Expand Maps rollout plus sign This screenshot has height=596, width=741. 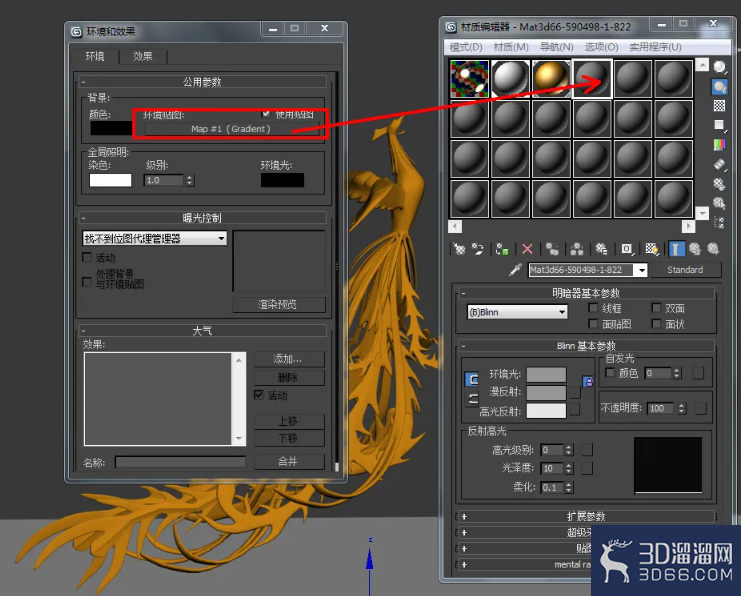click(x=464, y=549)
